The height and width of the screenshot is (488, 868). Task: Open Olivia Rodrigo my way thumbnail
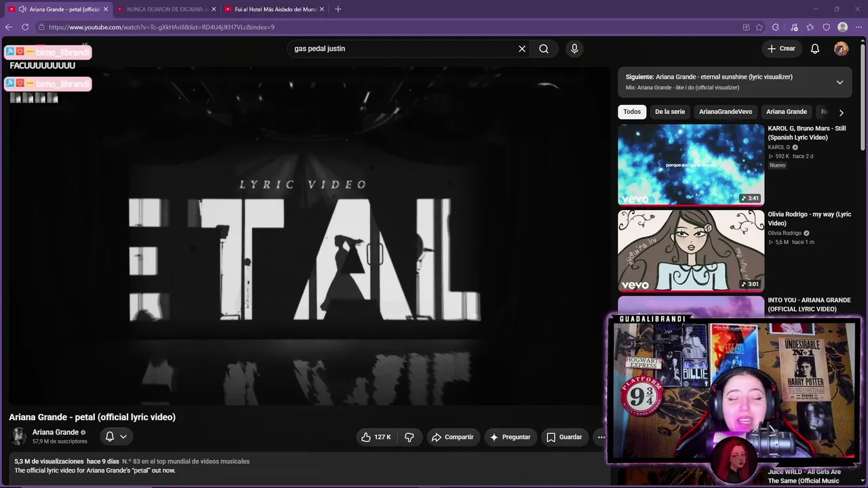pos(691,250)
